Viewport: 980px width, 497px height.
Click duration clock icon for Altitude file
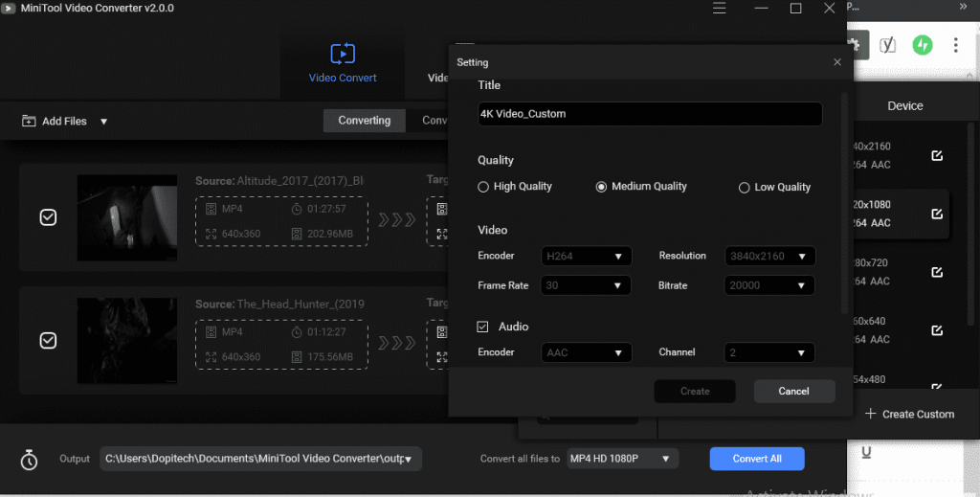(x=297, y=209)
